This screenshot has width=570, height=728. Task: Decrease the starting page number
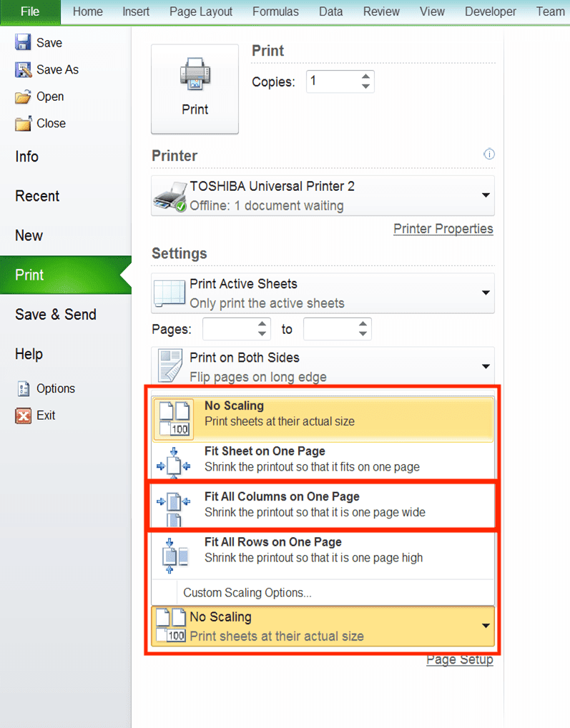click(x=262, y=334)
